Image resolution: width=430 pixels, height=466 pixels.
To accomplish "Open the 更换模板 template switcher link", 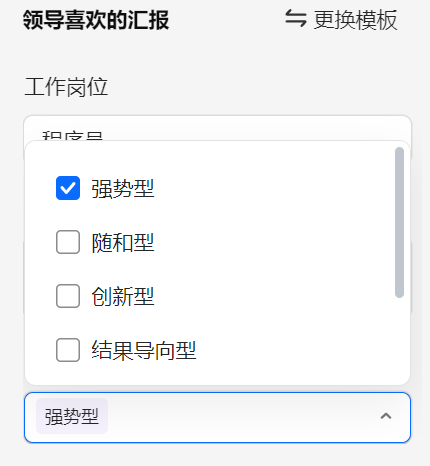I will (341, 20).
